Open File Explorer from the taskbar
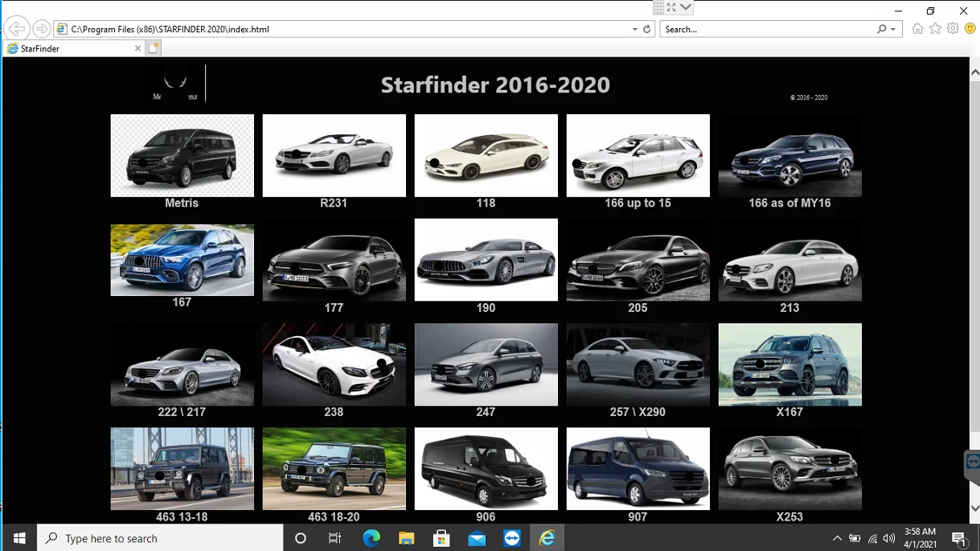The image size is (980, 551). click(x=406, y=538)
